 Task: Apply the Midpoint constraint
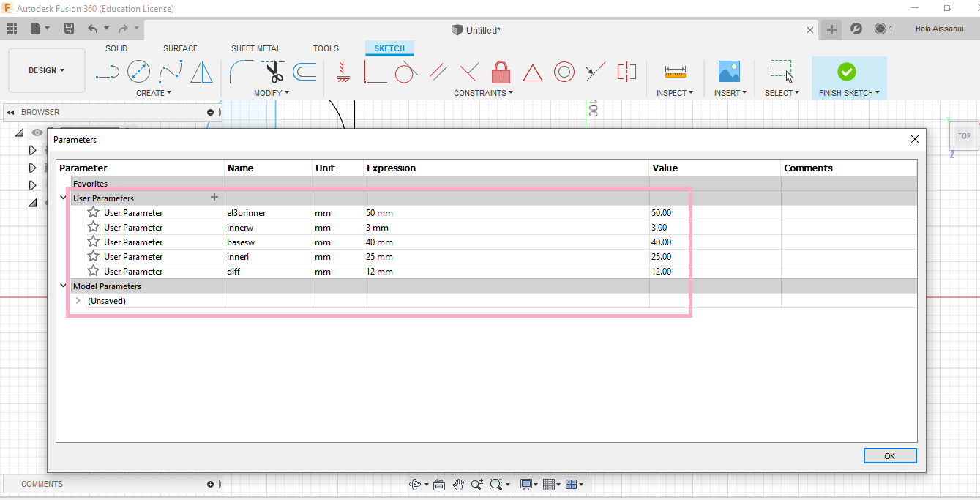(x=595, y=72)
